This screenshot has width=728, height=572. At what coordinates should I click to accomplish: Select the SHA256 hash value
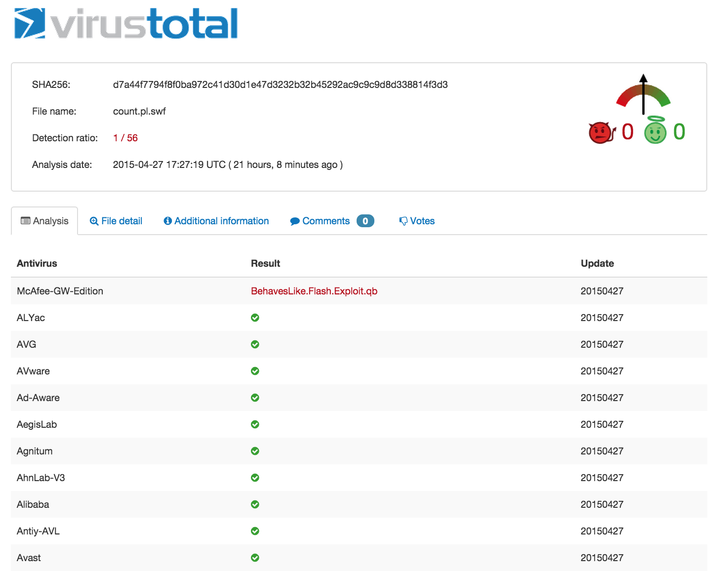[x=281, y=84]
